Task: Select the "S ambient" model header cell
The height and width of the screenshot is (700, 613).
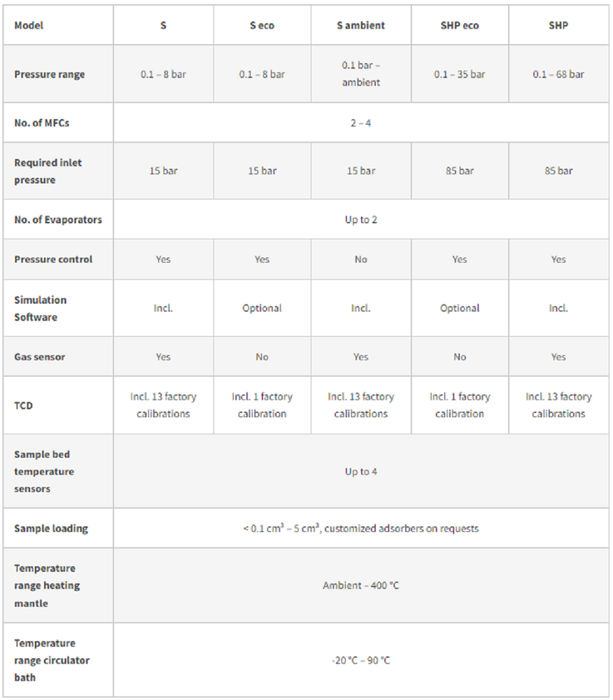Action: coord(360,25)
